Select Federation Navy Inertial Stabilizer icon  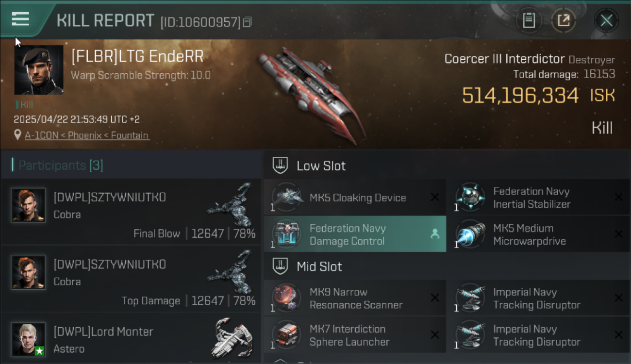[x=469, y=198]
